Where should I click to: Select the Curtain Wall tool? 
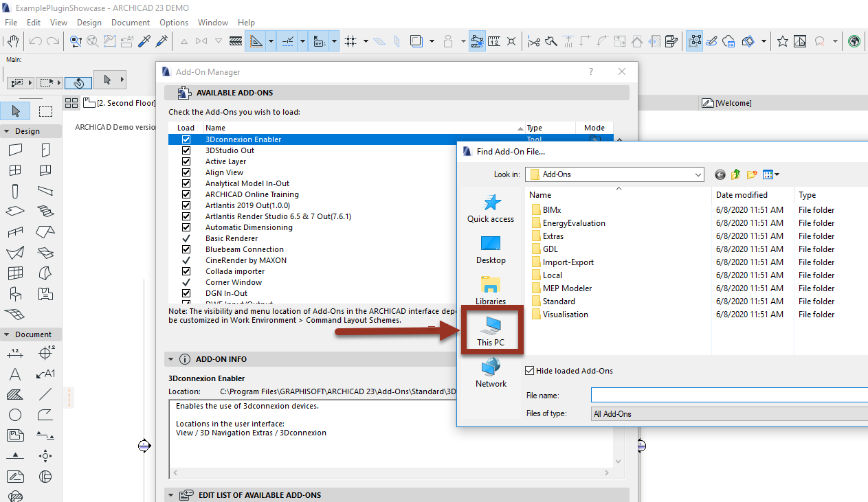tap(15, 273)
